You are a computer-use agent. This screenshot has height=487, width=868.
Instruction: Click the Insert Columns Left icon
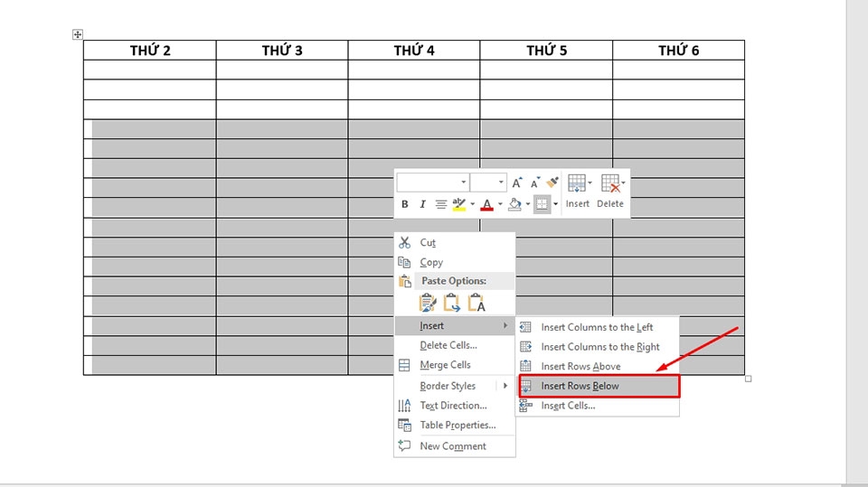point(526,327)
